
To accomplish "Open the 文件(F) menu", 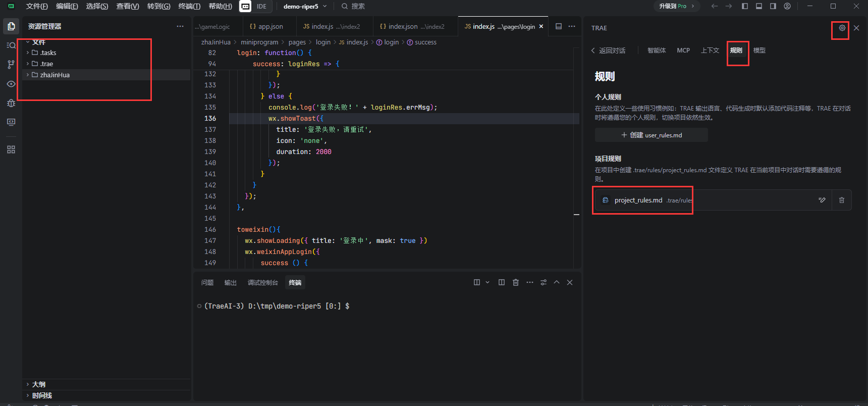I will (37, 6).
